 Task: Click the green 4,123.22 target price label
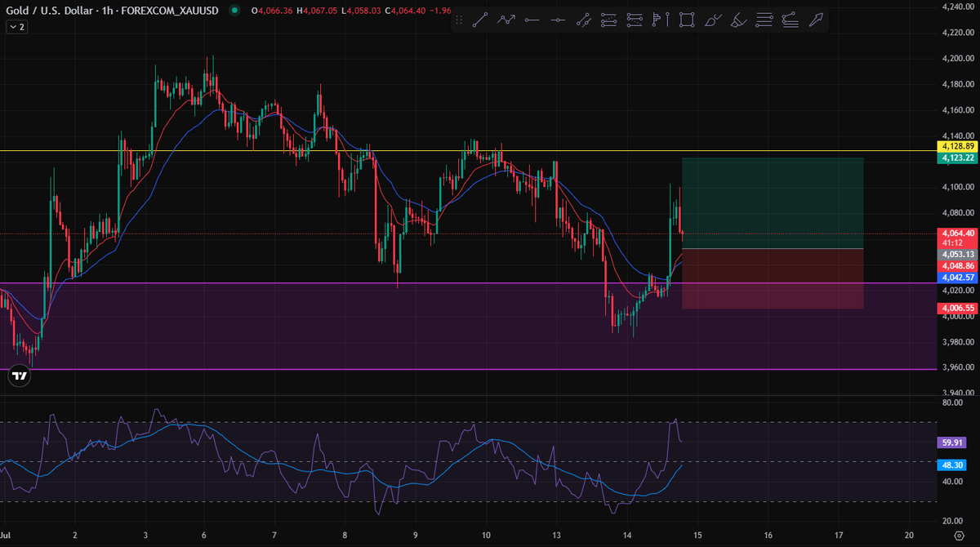coord(957,157)
